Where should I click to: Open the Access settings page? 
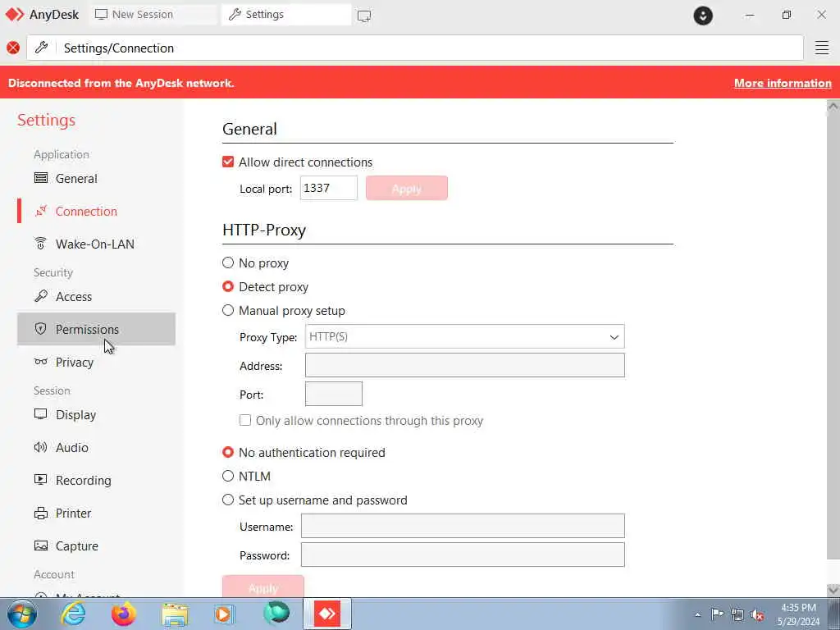tap(97, 296)
